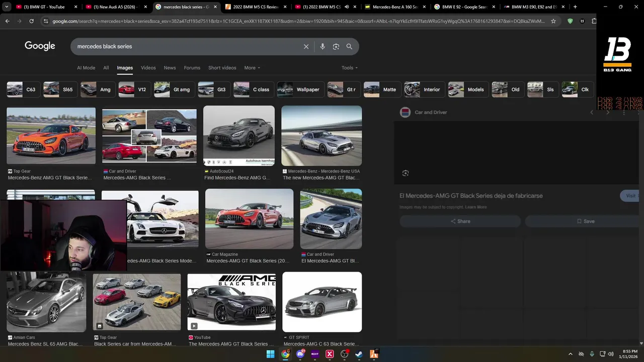Expand the Tools dropdown
The height and width of the screenshot is (362, 644).
(x=350, y=68)
